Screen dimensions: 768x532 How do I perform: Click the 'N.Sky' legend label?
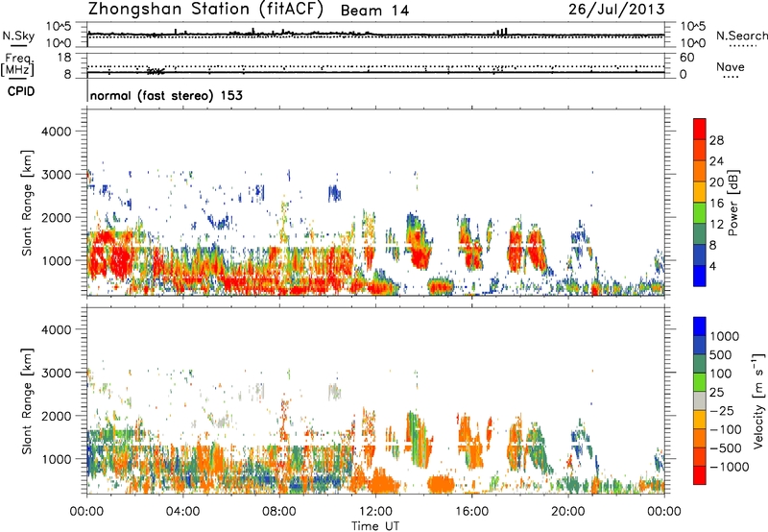[x=18, y=36]
